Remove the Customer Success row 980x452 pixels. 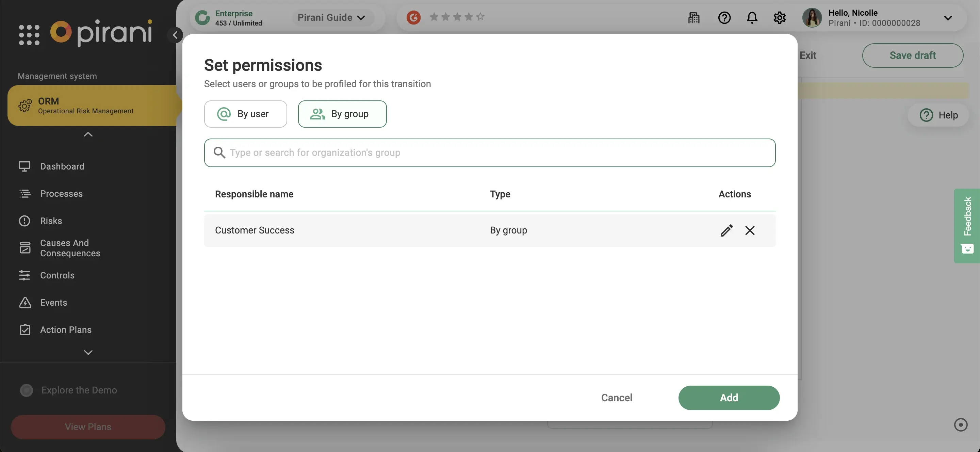(749, 230)
